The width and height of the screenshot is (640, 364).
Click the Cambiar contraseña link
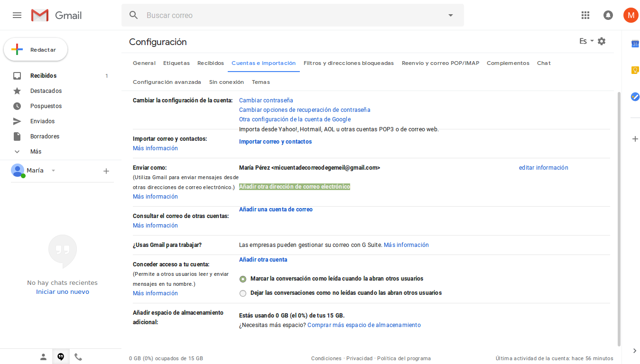pos(266,100)
